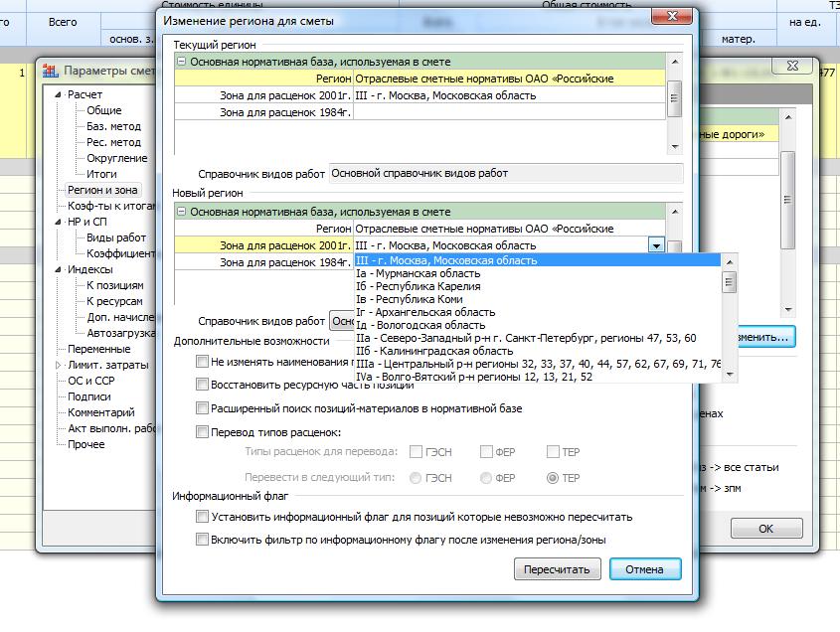Click OK in Параметры сметы window
This screenshot has height=632, width=840.
pos(766,529)
